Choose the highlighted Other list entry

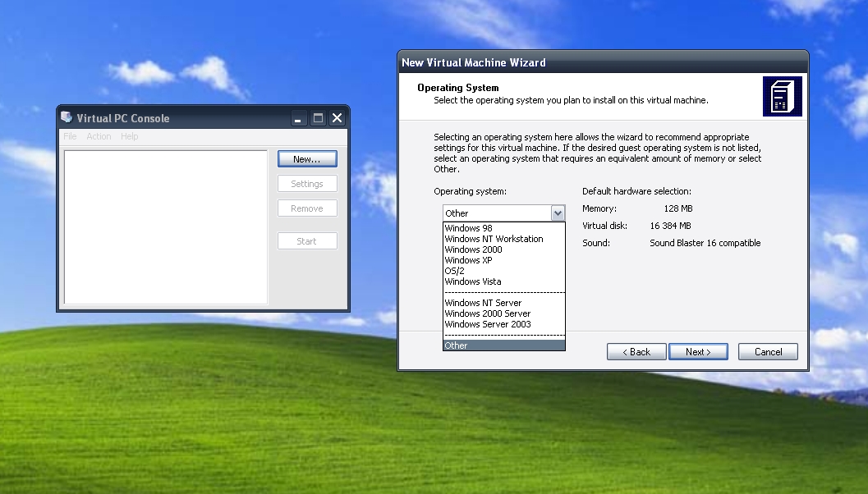coord(503,345)
